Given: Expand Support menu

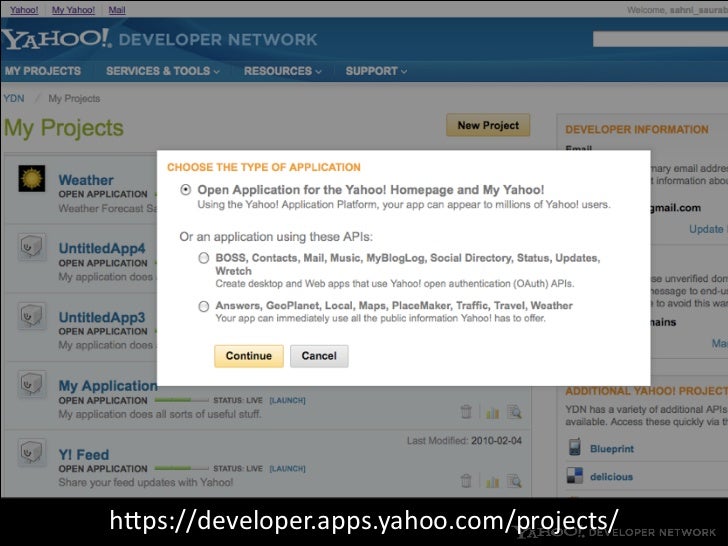Looking at the screenshot, I should (376, 71).
